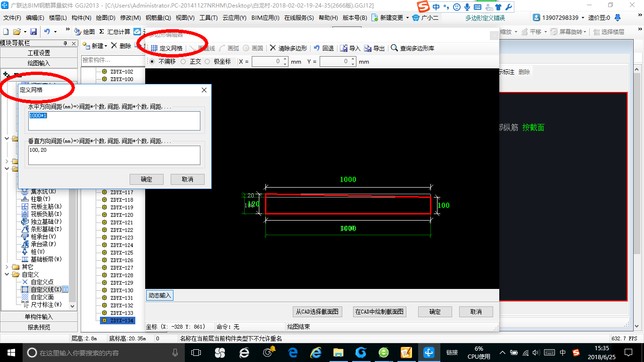Unpin the 模块导航栏 panel
644x362 pixels.
tap(65, 43)
